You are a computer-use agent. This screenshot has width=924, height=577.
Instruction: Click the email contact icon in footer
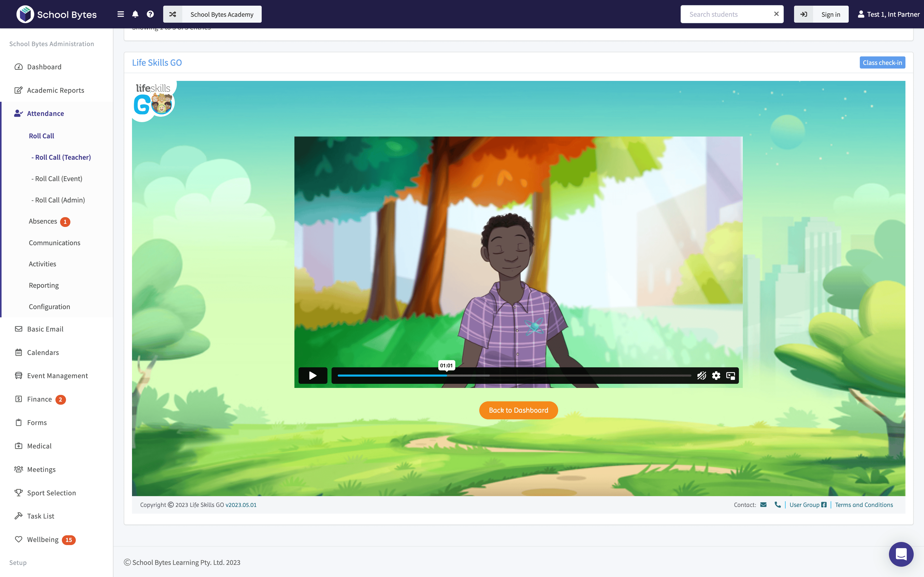[764, 505]
